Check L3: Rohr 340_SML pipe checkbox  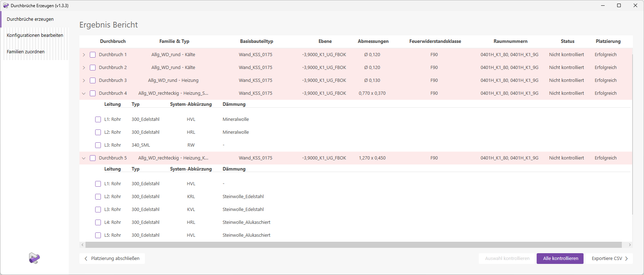coord(98,145)
